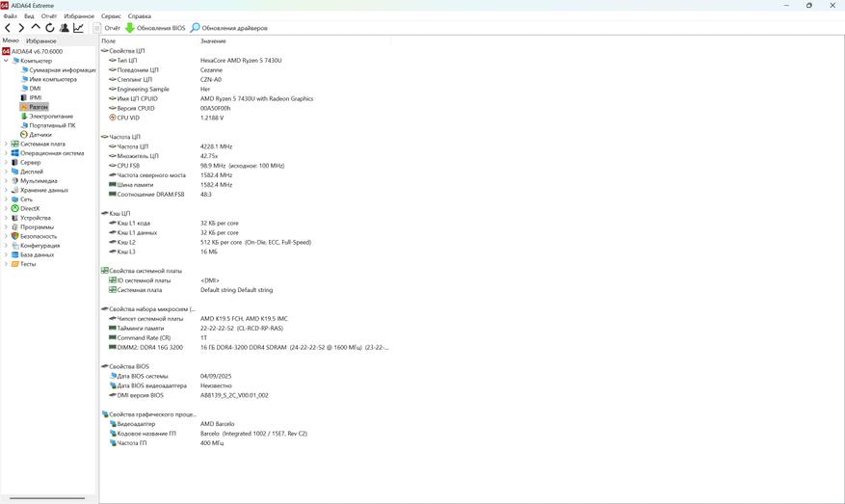Click the Безопасность shield icon

tap(15, 236)
